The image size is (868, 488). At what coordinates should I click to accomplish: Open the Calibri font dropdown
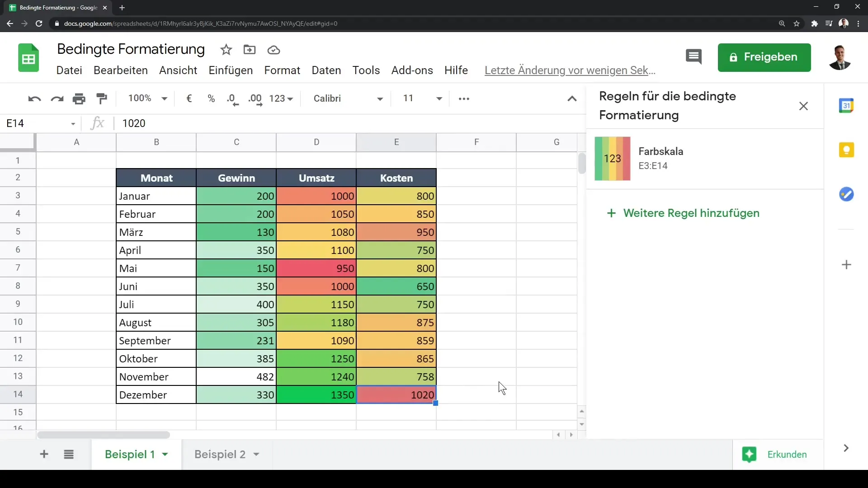tap(348, 99)
